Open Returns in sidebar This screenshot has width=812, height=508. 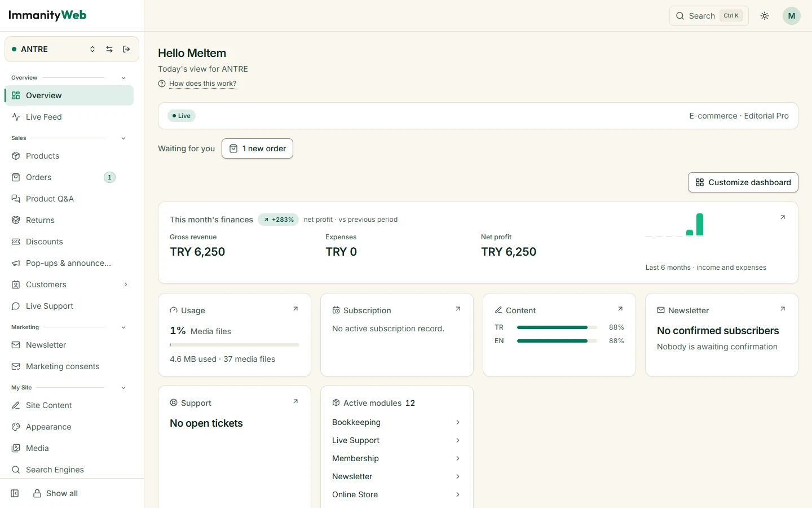click(69, 220)
